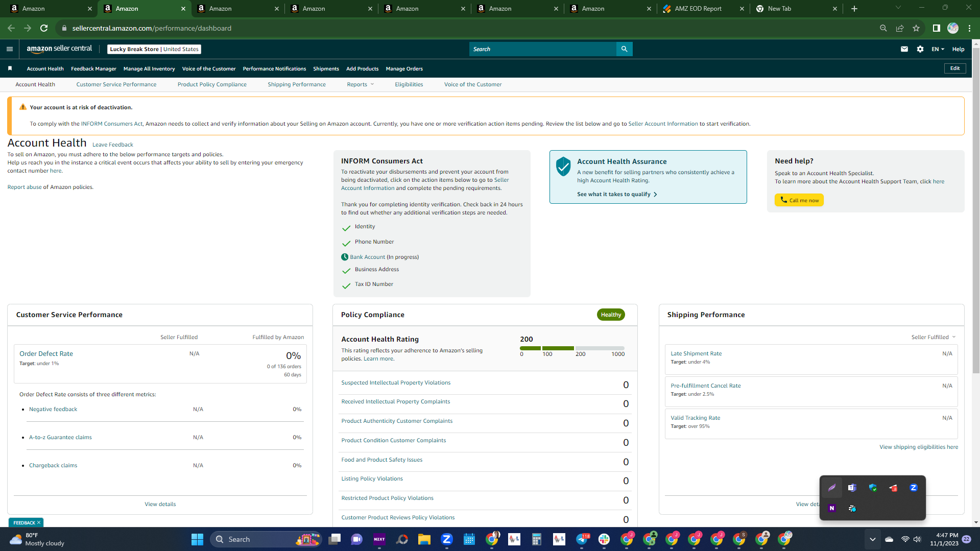Open the Windows Start menu
This screenshot has height=551, width=980.
point(197,539)
